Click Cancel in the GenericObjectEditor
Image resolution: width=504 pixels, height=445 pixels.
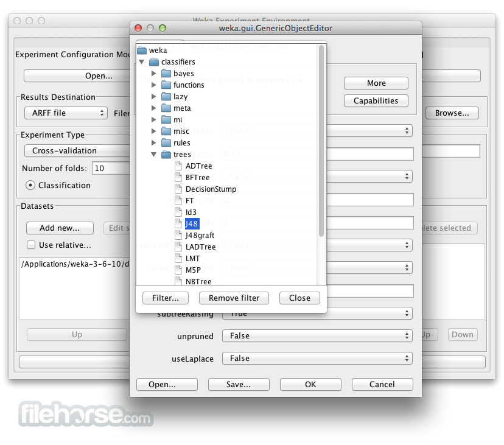pyautogui.click(x=382, y=385)
